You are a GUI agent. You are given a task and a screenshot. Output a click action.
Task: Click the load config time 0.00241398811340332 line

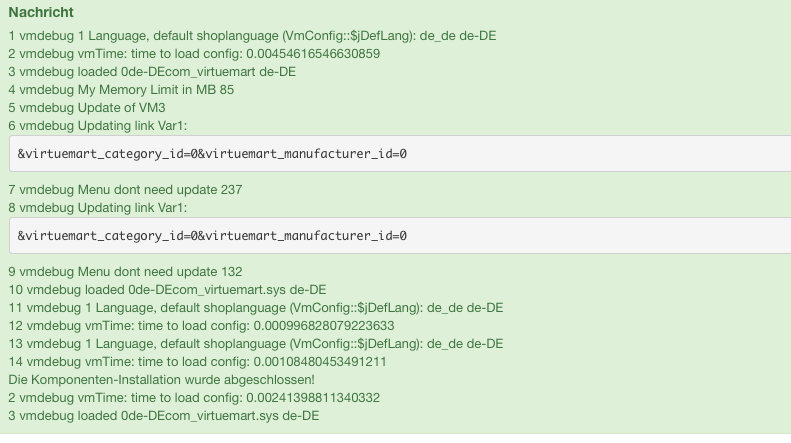coord(194,398)
